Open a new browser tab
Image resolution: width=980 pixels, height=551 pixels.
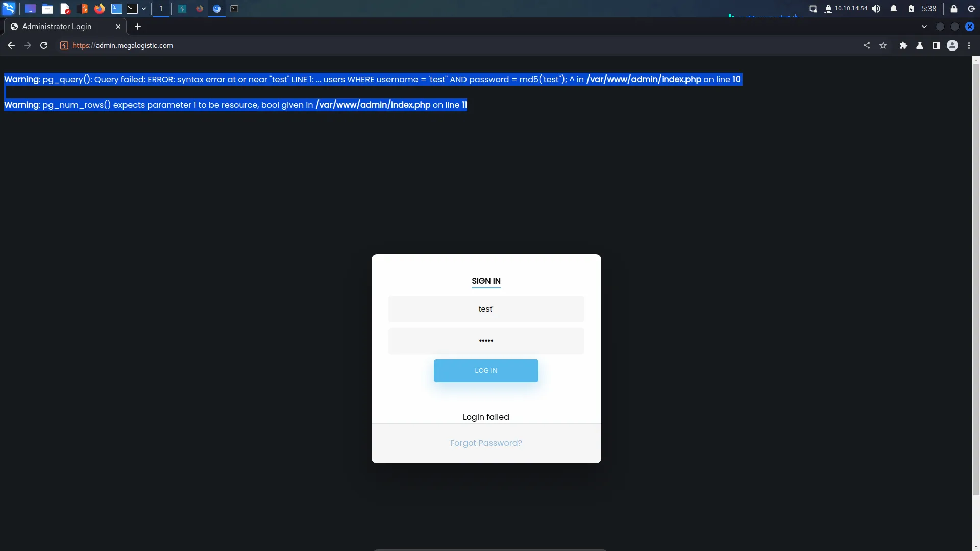(138, 27)
